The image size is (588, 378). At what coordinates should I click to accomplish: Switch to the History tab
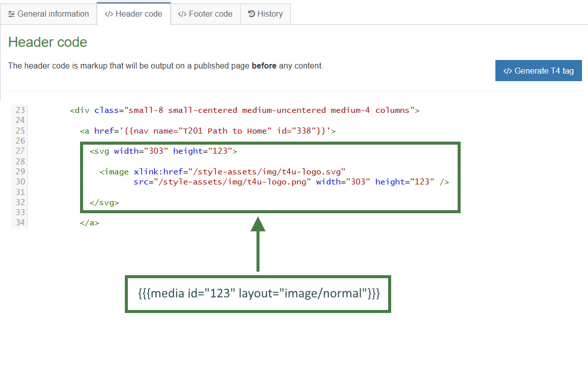[x=265, y=14]
